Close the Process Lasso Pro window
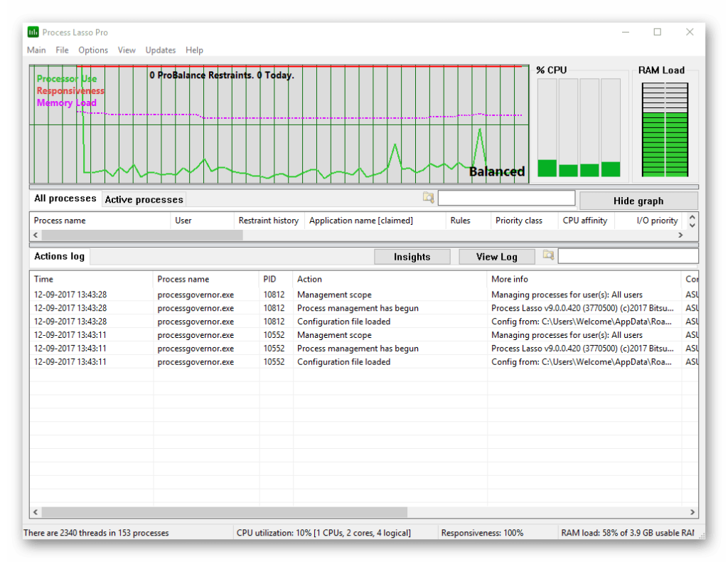Viewport: 728px width, 562px height. tap(690, 32)
